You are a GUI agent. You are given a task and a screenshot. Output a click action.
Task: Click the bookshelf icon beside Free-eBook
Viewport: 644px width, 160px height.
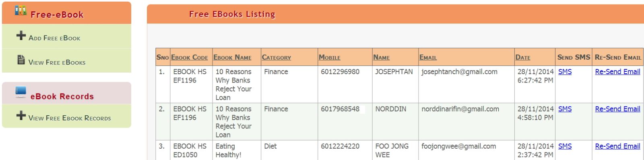(21, 10)
